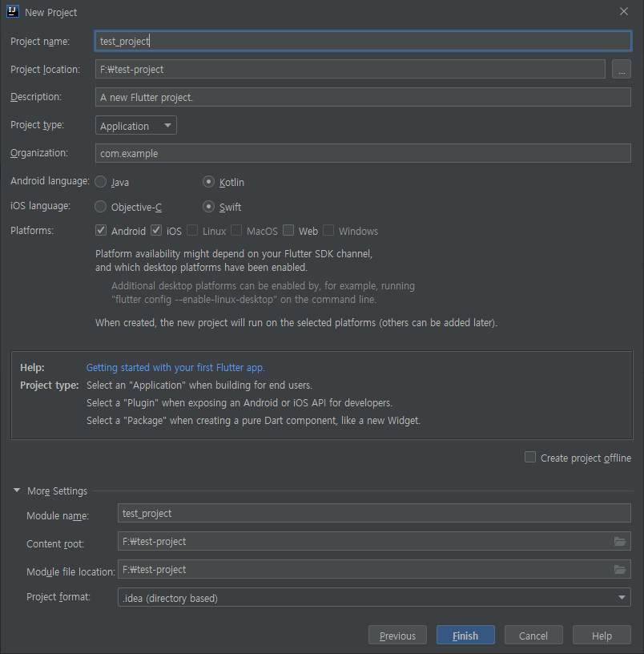Screen dimensions: 644x654
Task: Open folder browser for Module file location
Action: (620, 569)
